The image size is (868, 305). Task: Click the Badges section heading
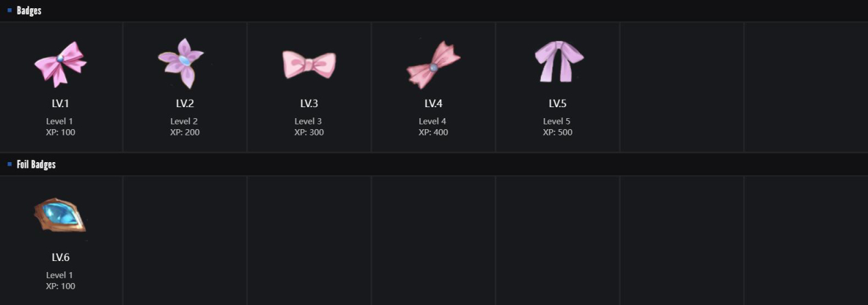[29, 10]
